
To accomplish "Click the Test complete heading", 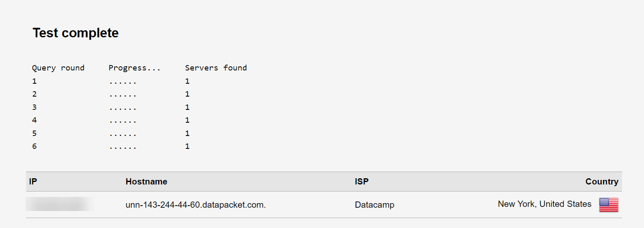I will tap(76, 33).
